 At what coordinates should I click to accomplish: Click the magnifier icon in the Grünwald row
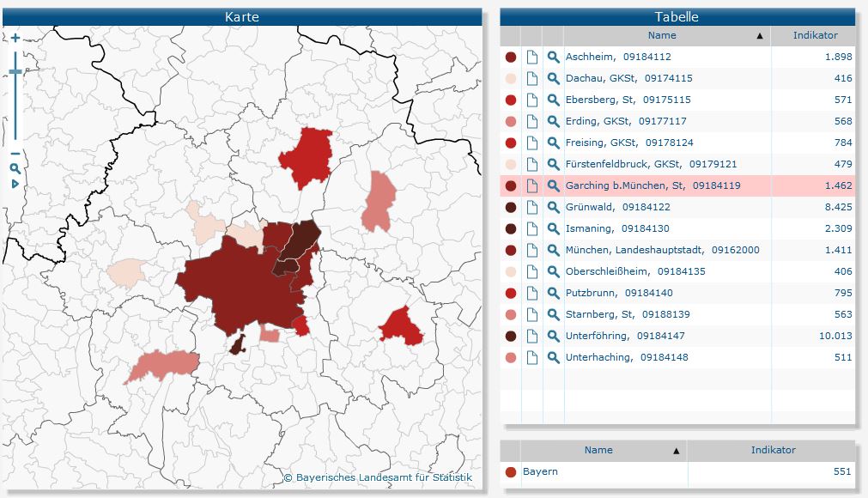[553, 207]
